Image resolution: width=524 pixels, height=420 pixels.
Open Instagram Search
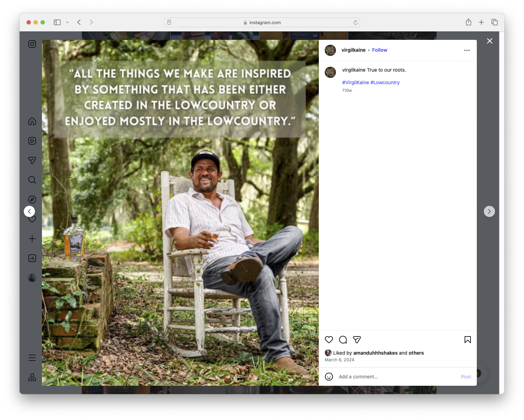32,180
